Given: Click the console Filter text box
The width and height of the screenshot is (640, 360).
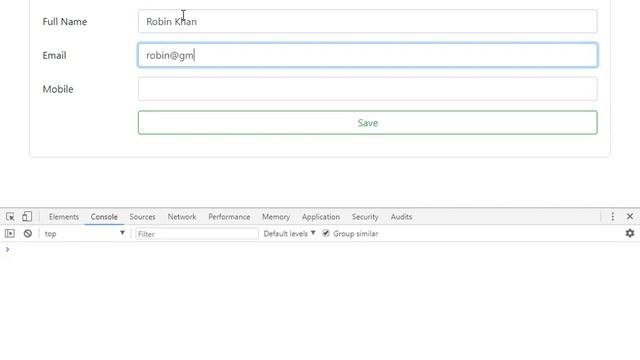Looking at the screenshot, I should click(197, 234).
